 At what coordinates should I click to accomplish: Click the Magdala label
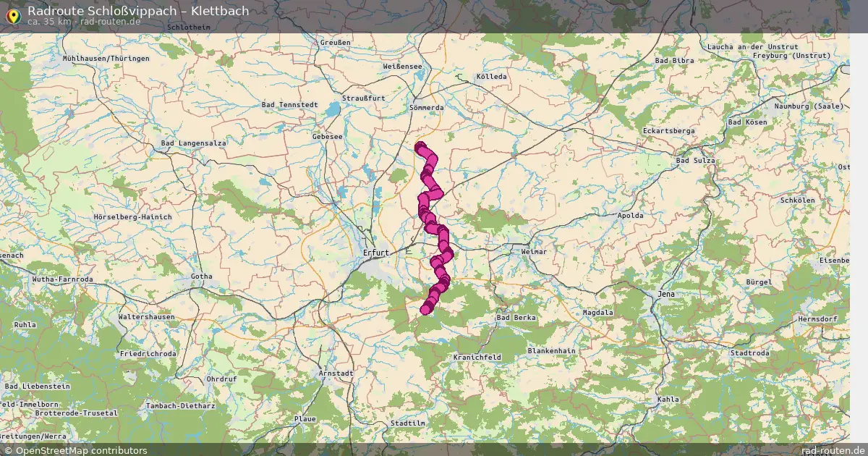pyautogui.click(x=598, y=313)
